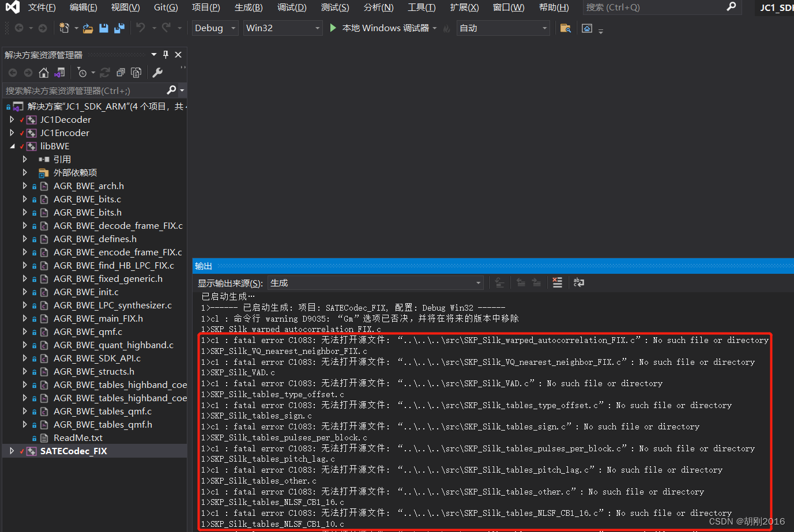Click the Save All icon
794x532 pixels.
(x=119, y=28)
